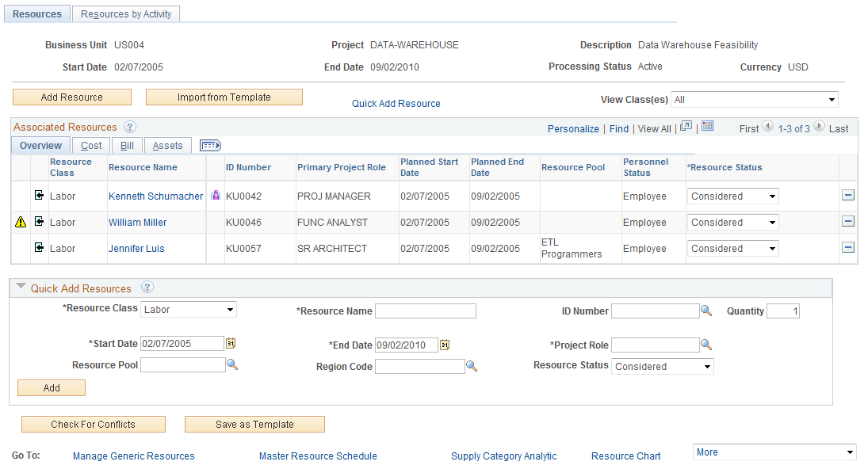This screenshot has width=868, height=469.
Task: Delete the Kenneth Schumacher row with minus icon
Action: 848,195
